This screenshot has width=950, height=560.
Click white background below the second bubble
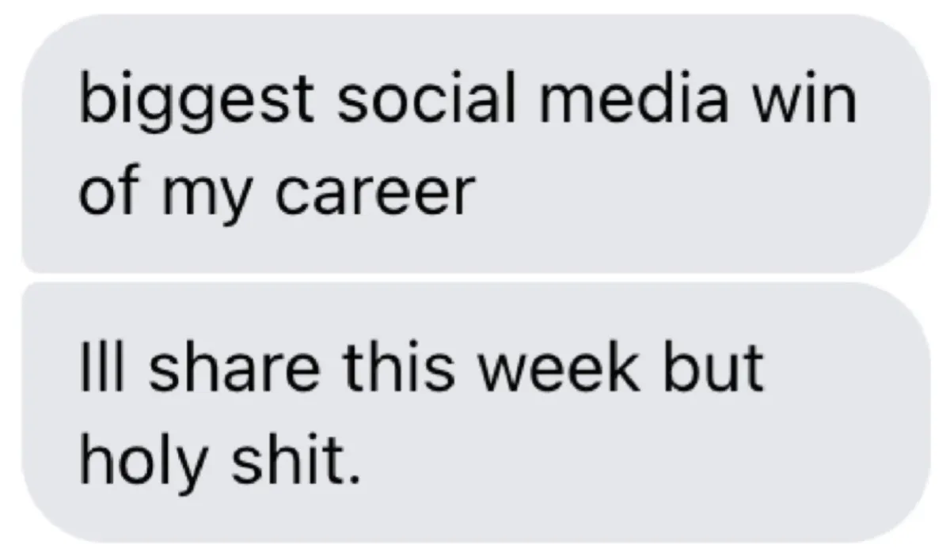click(475, 552)
